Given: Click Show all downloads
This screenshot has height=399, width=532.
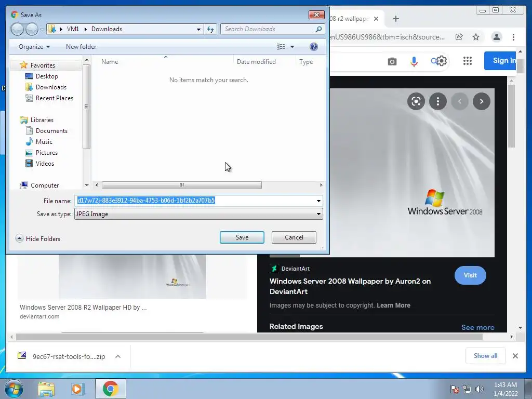Looking at the screenshot, I should [x=486, y=356].
